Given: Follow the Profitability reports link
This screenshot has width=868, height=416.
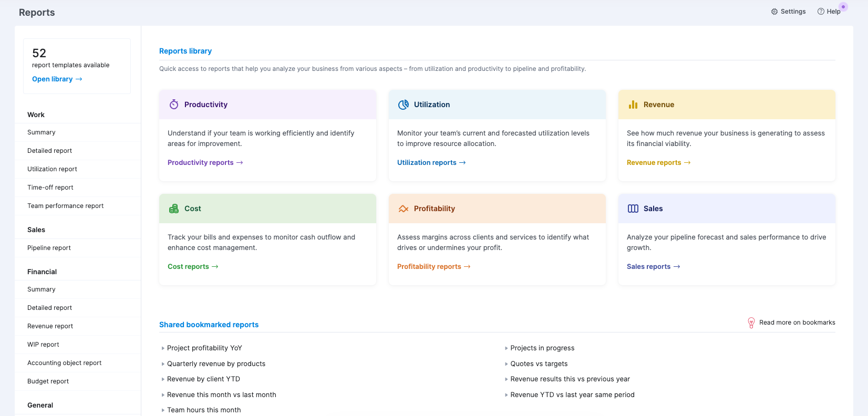Looking at the screenshot, I should (433, 267).
